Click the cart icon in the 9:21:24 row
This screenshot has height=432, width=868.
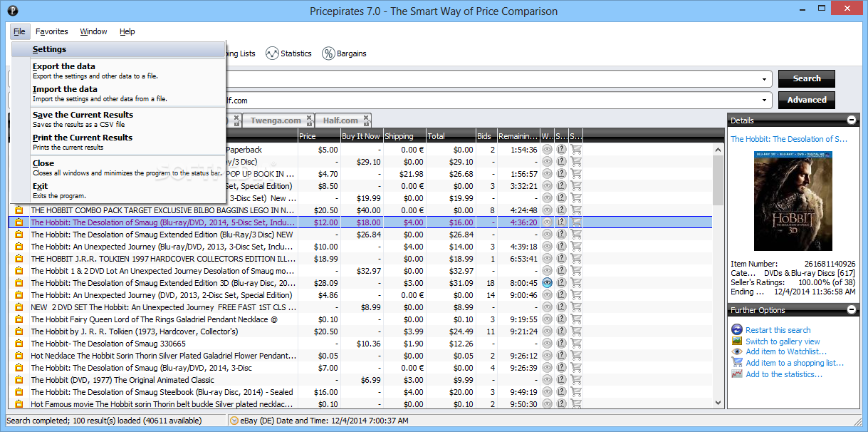[576, 331]
